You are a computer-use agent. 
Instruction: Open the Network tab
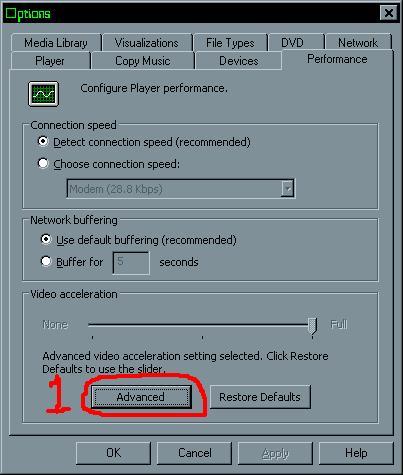click(358, 43)
